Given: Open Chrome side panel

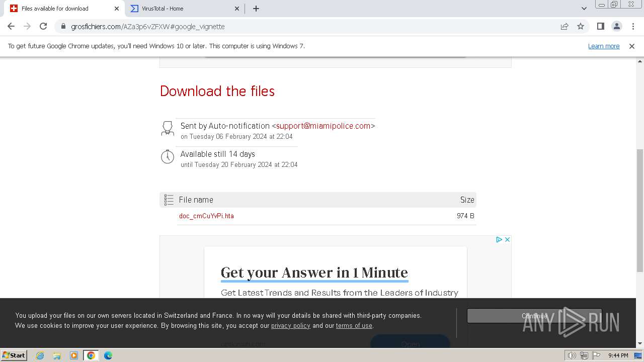Looking at the screenshot, I should 600,26.
